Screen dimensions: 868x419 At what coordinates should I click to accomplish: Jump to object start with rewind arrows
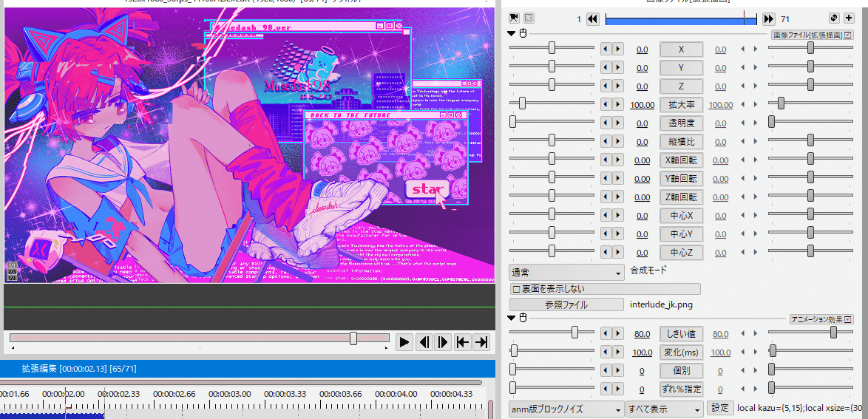pos(592,18)
